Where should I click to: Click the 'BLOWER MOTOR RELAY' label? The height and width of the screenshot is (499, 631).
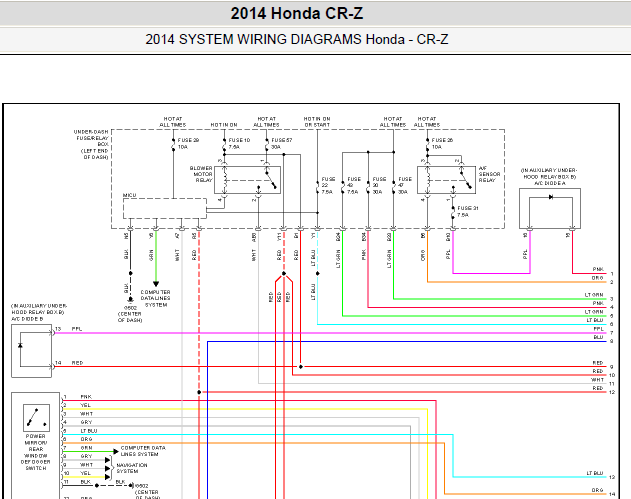pyautogui.click(x=201, y=174)
